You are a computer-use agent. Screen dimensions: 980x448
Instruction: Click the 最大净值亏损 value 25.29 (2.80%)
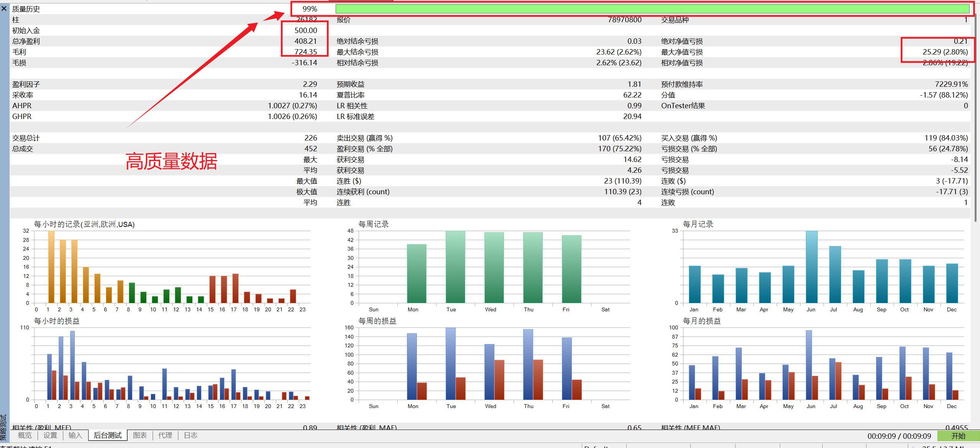[945, 52]
